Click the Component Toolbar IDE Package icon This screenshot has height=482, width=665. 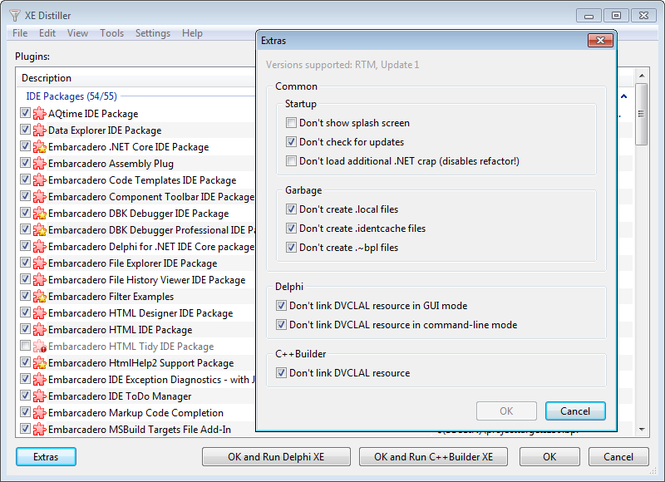[x=39, y=197]
